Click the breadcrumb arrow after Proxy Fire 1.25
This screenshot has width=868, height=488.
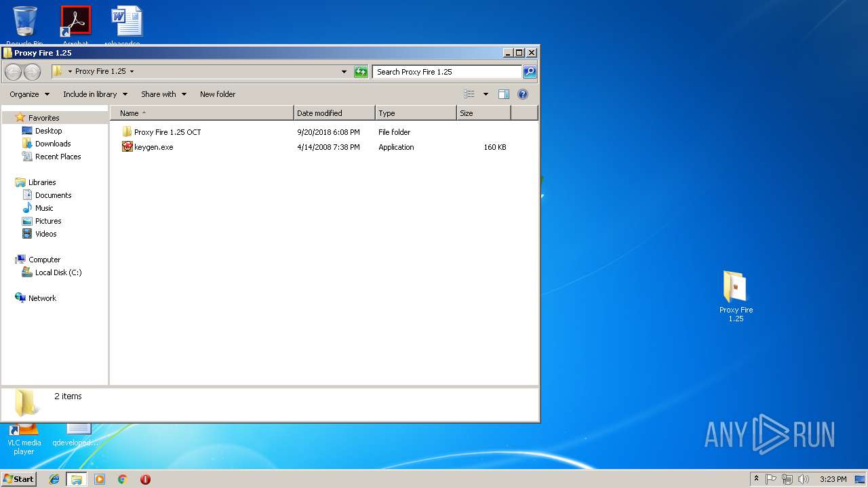[x=132, y=71]
